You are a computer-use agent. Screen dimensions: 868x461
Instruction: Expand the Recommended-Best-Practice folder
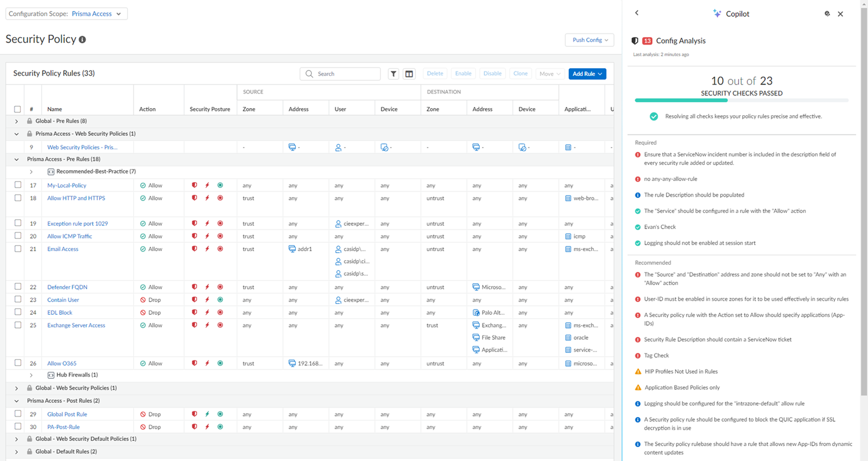31,172
